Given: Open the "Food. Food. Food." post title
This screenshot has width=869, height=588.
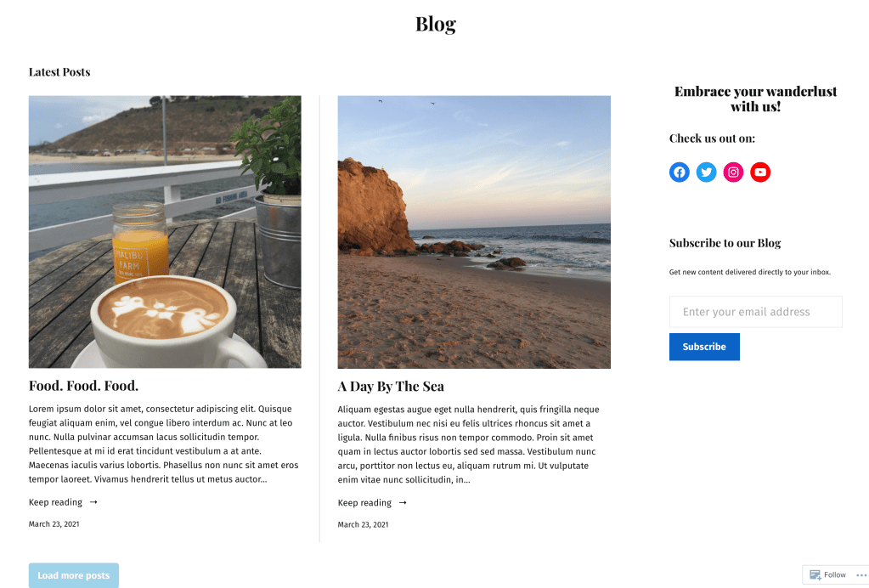Looking at the screenshot, I should click(83, 386).
